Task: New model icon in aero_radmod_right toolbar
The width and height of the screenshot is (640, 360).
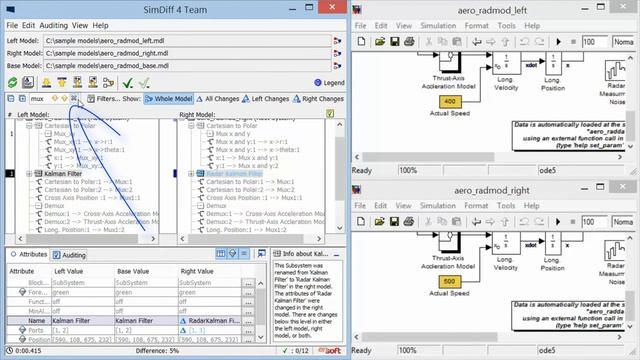Action: [x=361, y=222]
